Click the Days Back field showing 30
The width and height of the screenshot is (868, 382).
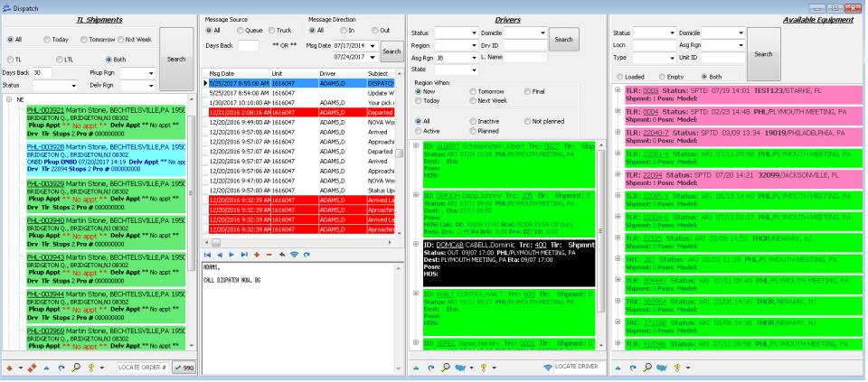click(x=42, y=73)
